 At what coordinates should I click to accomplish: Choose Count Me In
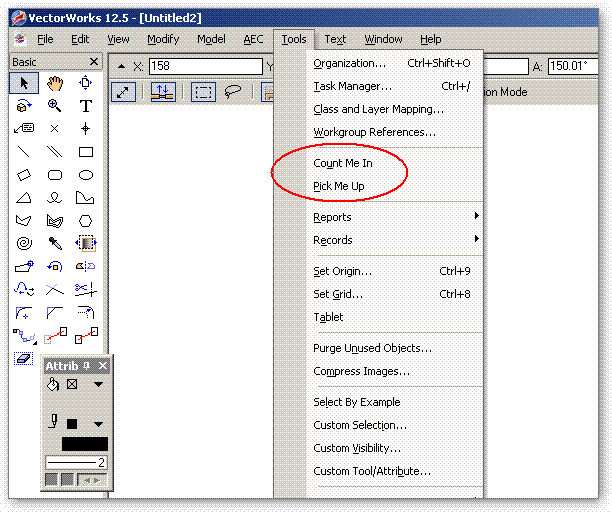tap(343, 163)
